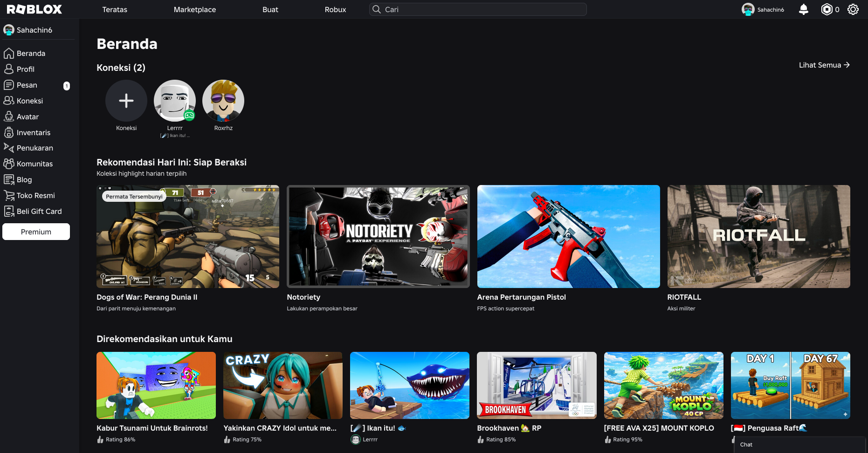Viewport: 868px width, 453px height.
Task: Open Inventaris in the sidebar
Action: (x=33, y=133)
